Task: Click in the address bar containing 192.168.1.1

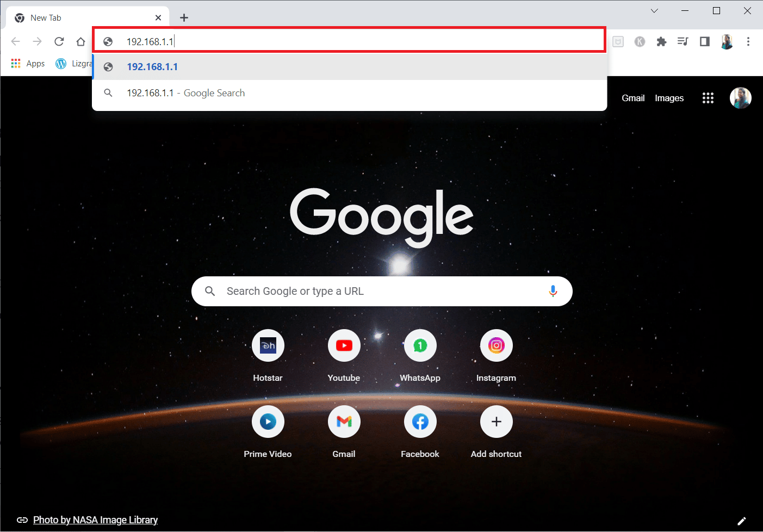Action: 349,40
